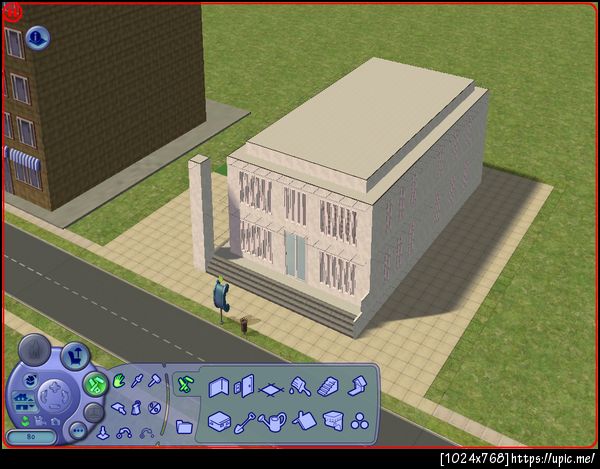Click the green sim figure icon

(x=25, y=421)
